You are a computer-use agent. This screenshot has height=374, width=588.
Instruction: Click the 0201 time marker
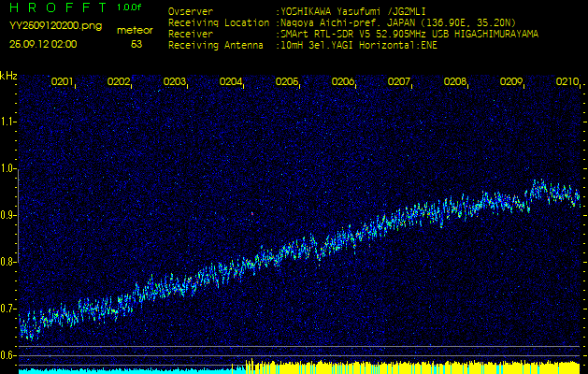[63, 82]
